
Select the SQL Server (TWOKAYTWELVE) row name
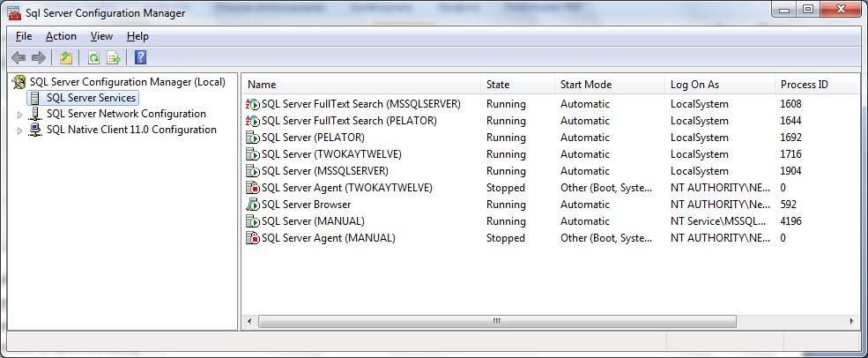(331, 154)
